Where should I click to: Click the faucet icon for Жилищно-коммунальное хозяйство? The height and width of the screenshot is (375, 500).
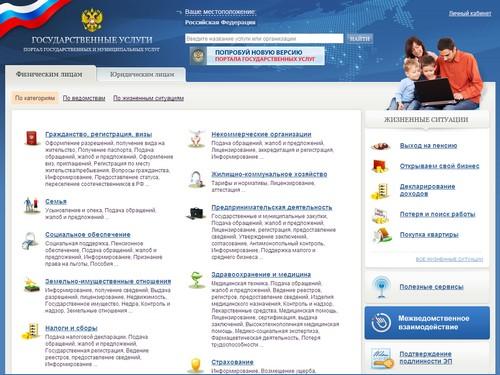tap(196, 179)
